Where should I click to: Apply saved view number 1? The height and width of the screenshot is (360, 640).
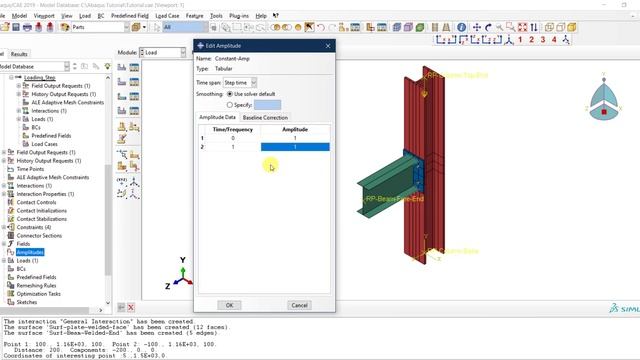tap(520, 40)
